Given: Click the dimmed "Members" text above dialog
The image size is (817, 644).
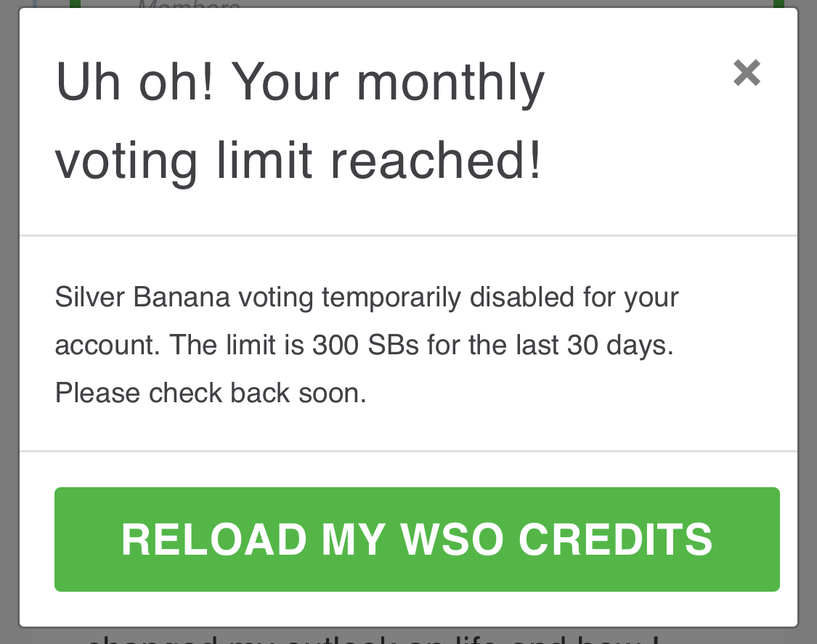Looking at the screenshot, I should pos(189,5).
